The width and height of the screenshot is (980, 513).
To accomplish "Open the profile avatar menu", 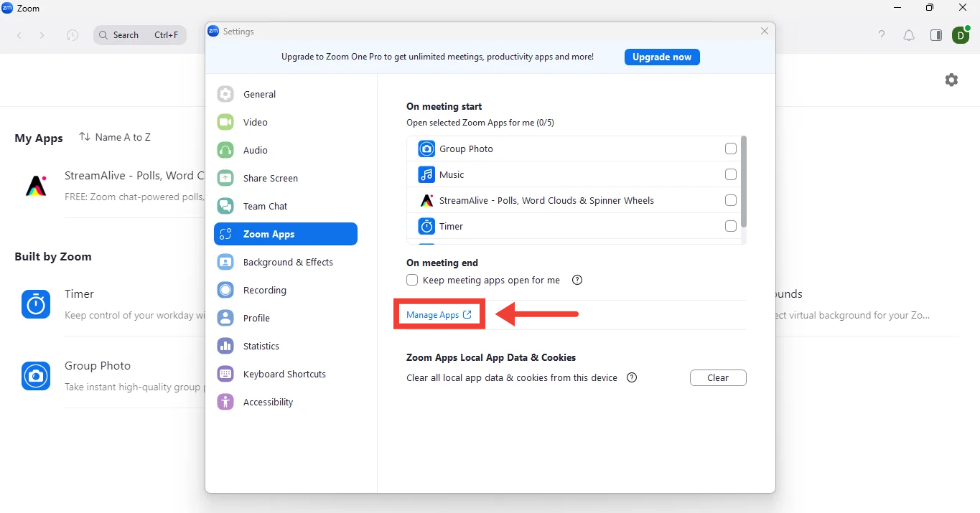I will 961,35.
